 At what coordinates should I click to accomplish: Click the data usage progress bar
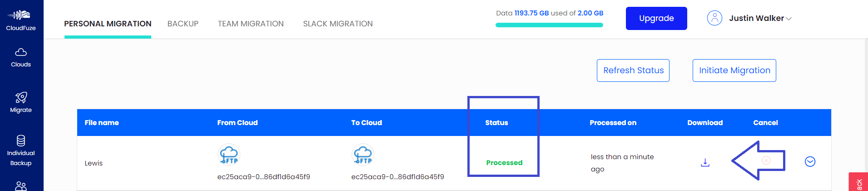pyautogui.click(x=549, y=25)
